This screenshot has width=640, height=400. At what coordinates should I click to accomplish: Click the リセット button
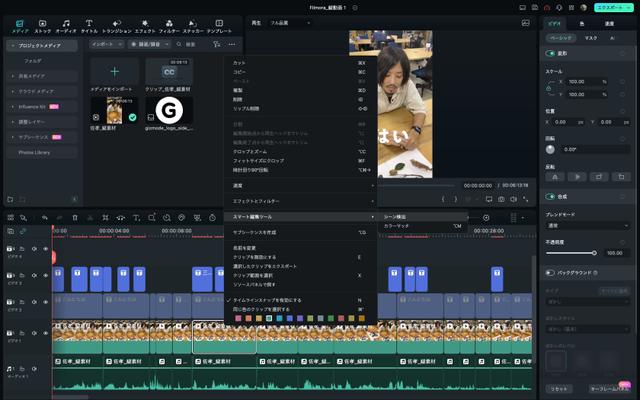pos(559,387)
